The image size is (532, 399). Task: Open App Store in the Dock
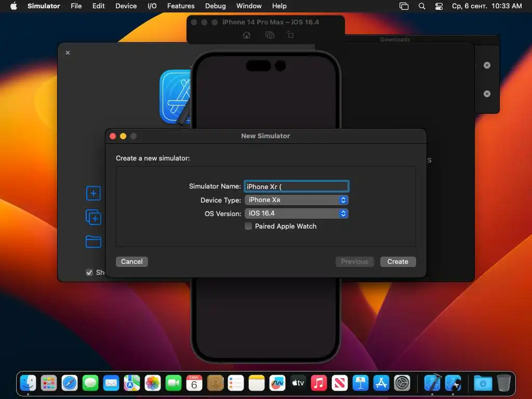tap(381, 383)
